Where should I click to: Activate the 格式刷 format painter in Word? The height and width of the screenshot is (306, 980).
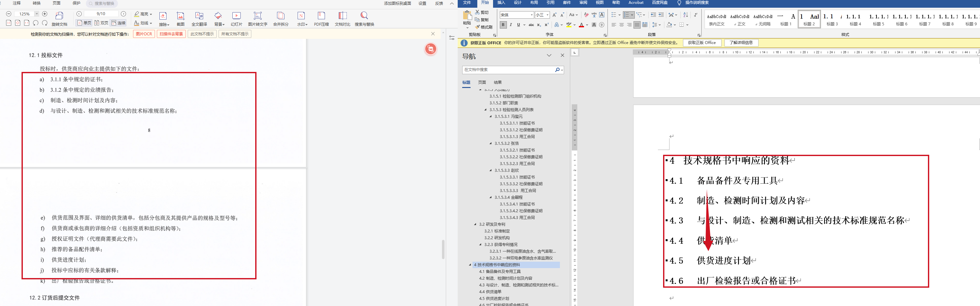483,27
